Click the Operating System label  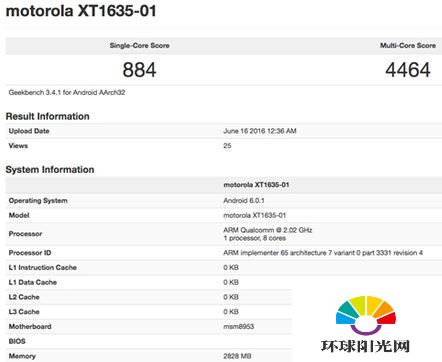(38, 201)
